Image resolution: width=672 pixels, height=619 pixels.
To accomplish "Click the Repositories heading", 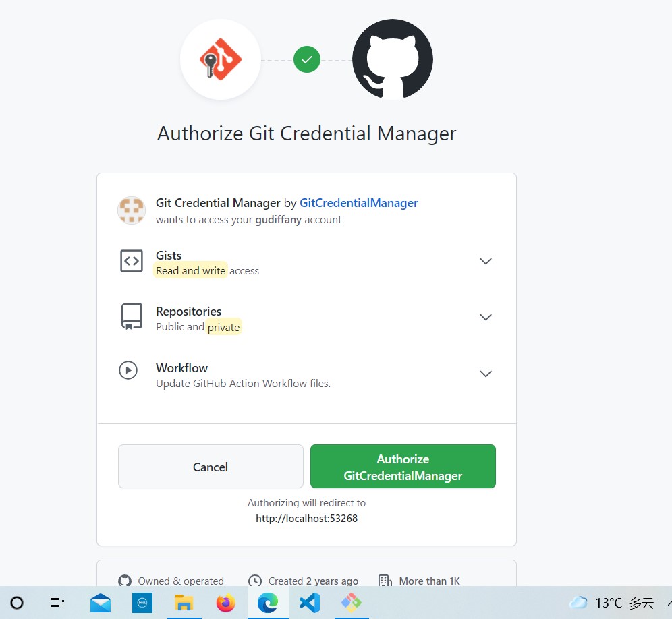I will coord(188,312).
